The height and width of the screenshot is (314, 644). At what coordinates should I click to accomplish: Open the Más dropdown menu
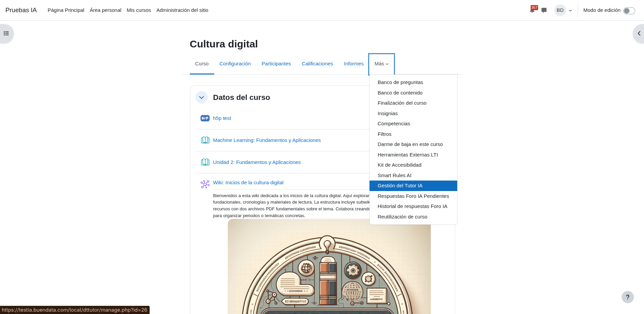pyautogui.click(x=381, y=64)
